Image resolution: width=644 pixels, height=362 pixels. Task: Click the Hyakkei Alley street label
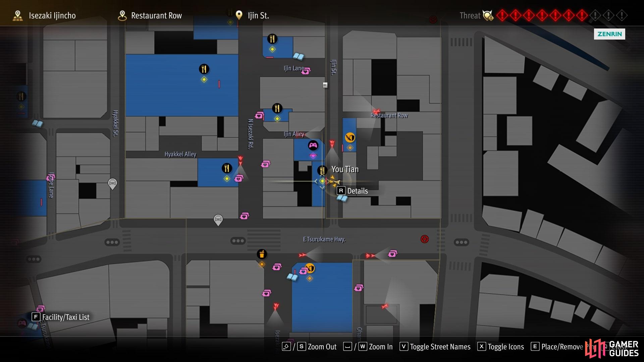click(x=180, y=154)
